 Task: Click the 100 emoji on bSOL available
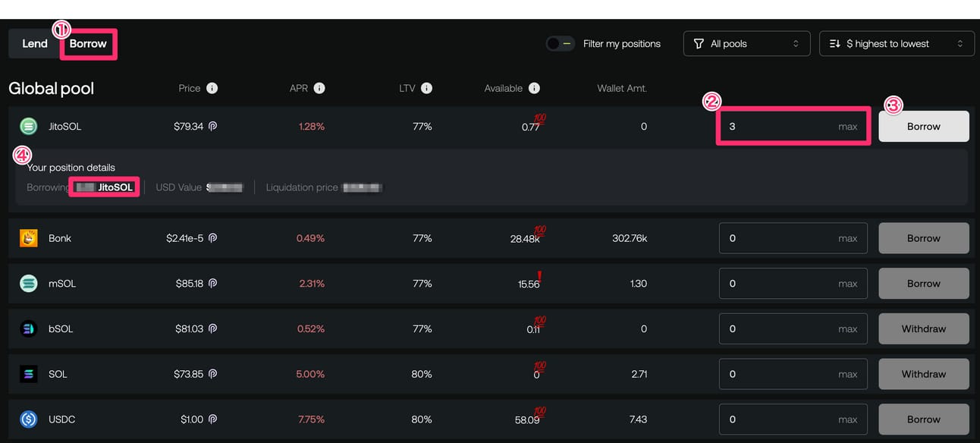pyautogui.click(x=540, y=321)
